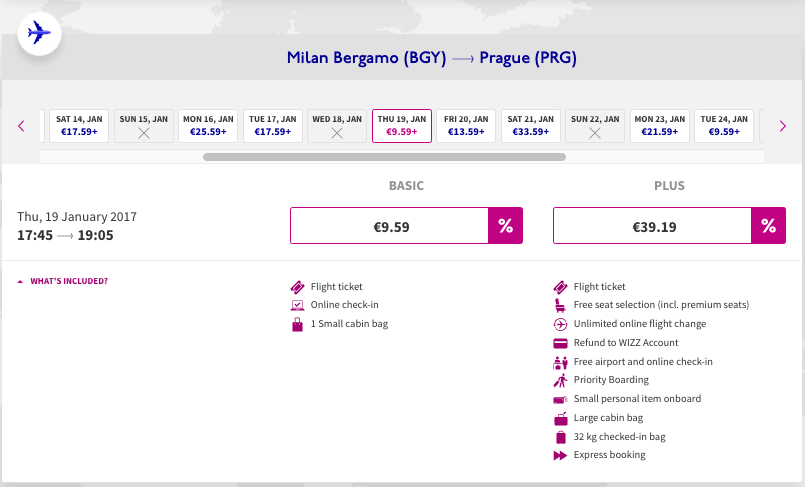Pick Tue 24, Jan flight date

(724, 125)
